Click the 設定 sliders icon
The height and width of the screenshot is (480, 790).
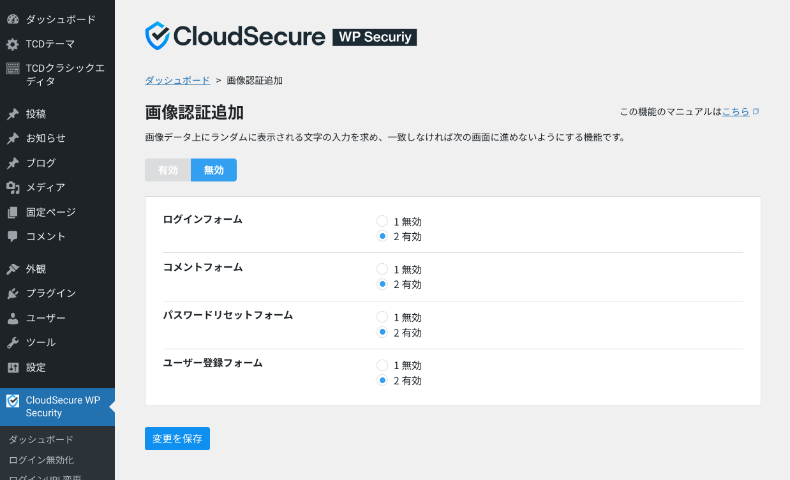(13, 367)
